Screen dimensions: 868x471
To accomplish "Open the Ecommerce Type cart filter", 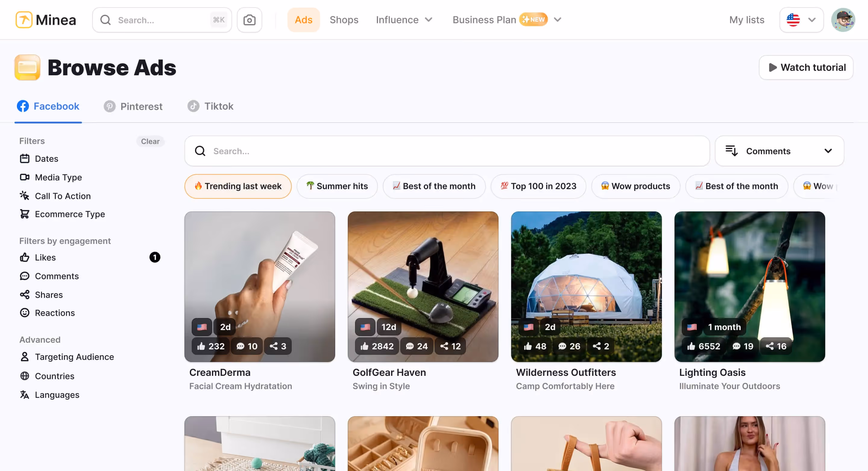I will [x=25, y=214].
